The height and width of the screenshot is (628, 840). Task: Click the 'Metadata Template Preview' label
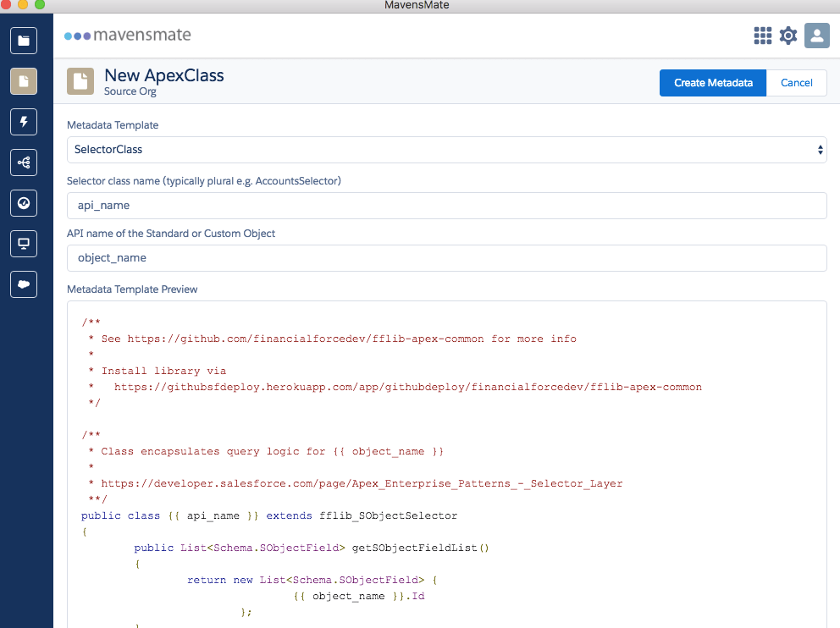[x=132, y=289]
